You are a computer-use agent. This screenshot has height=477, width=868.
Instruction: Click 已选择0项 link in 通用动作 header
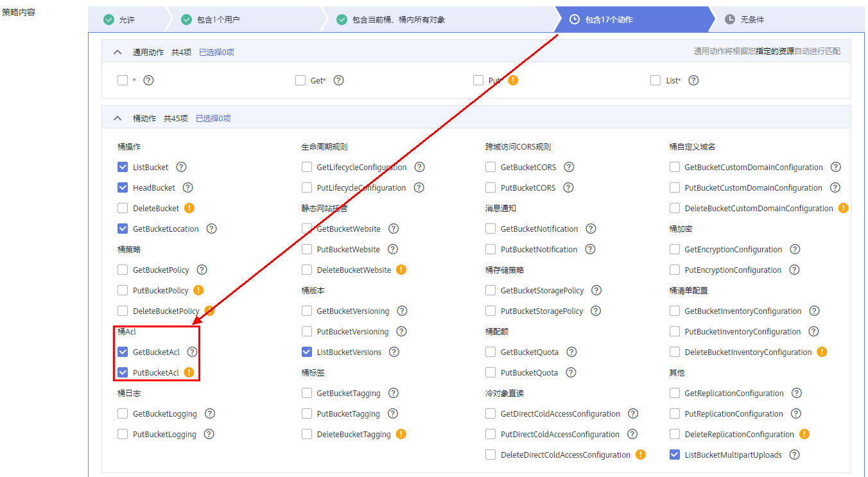(x=216, y=52)
